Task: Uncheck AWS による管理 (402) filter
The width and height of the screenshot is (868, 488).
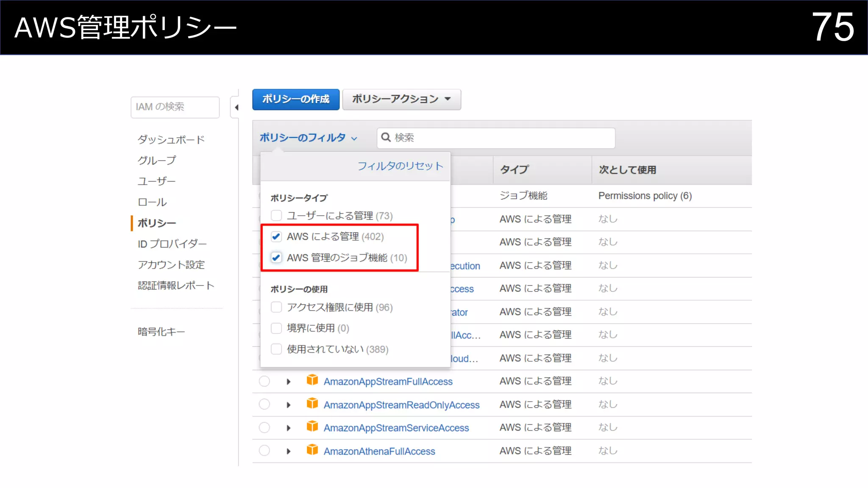Action: (x=276, y=236)
